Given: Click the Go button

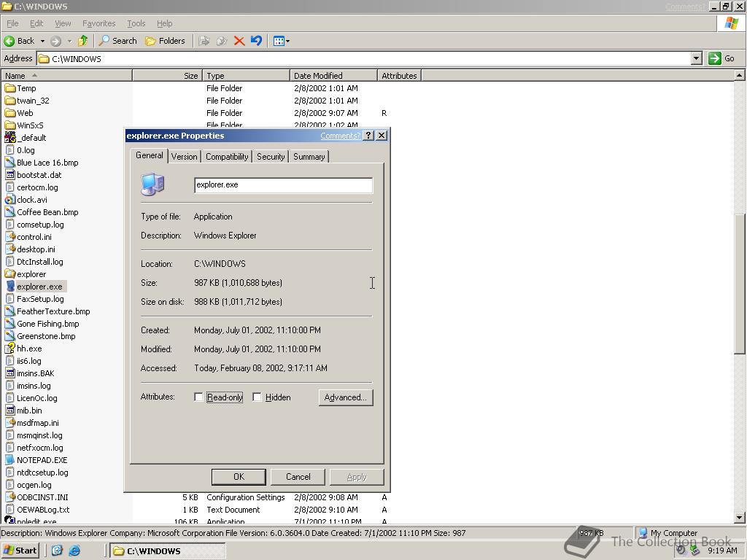Looking at the screenshot, I should click(x=721, y=58).
